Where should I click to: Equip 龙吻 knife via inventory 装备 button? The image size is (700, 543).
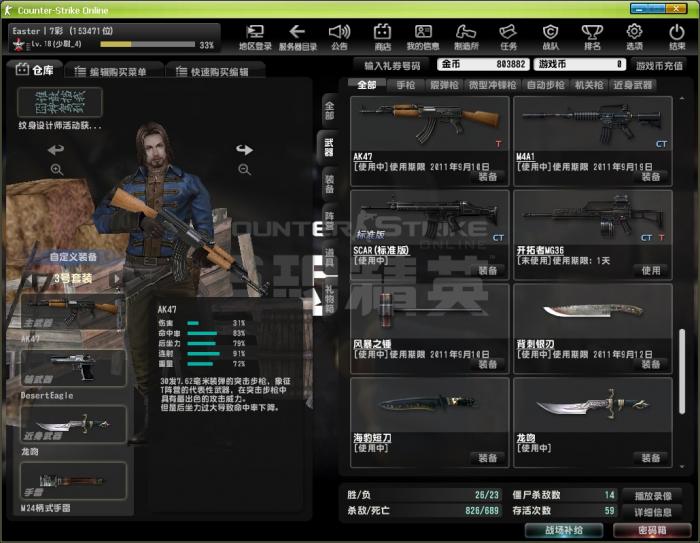point(650,458)
